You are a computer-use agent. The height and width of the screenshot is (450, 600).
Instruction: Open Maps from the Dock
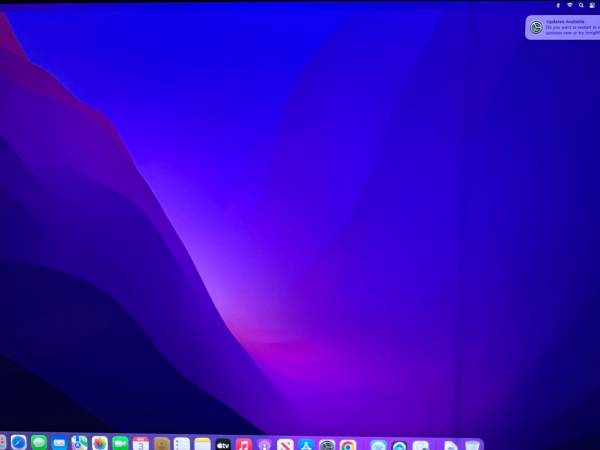79,443
